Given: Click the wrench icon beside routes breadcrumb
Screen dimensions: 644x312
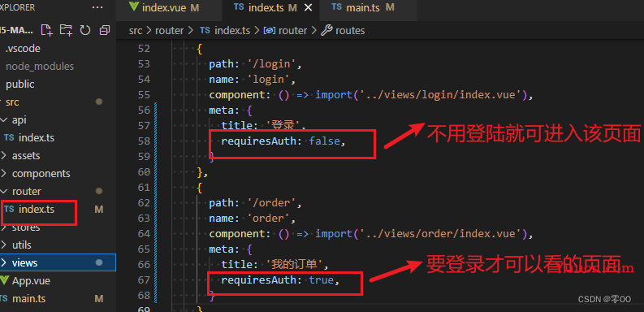Looking at the screenshot, I should 326,30.
